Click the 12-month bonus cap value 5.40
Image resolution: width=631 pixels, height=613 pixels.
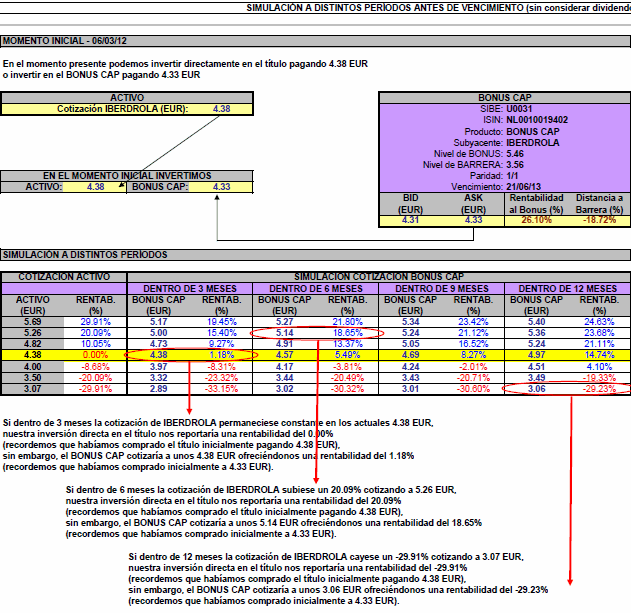(536, 322)
